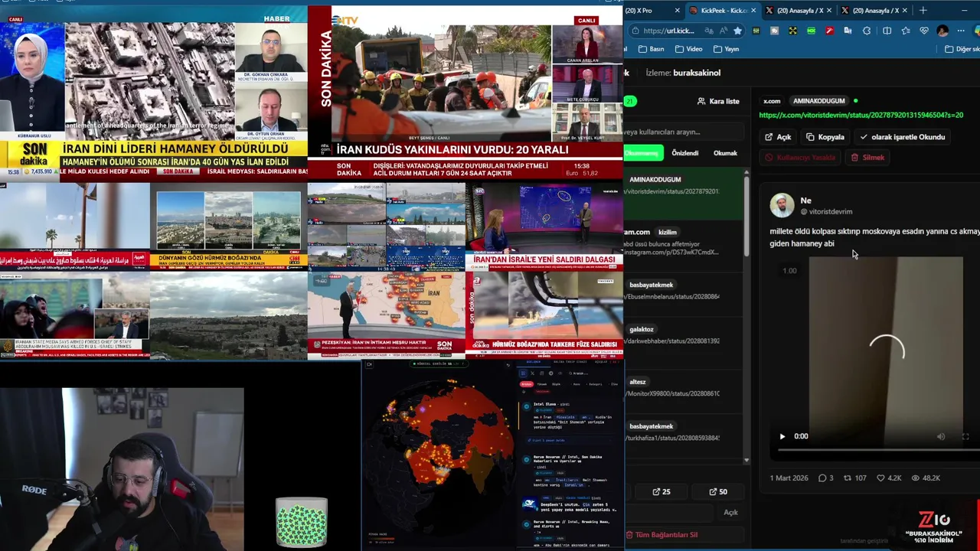This screenshot has height=551, width=980.
Task: Click the Açık open button
Action: coord(778,137)
